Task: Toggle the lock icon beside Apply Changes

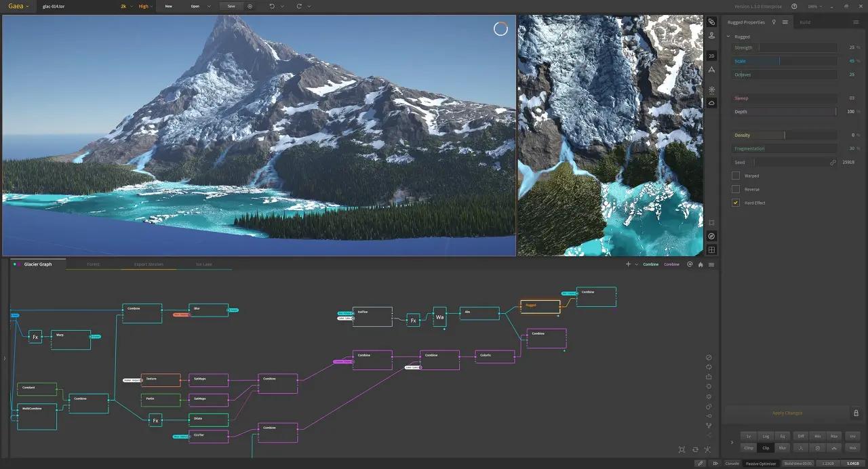Action: pyautogui.click(x=856, y=413)
